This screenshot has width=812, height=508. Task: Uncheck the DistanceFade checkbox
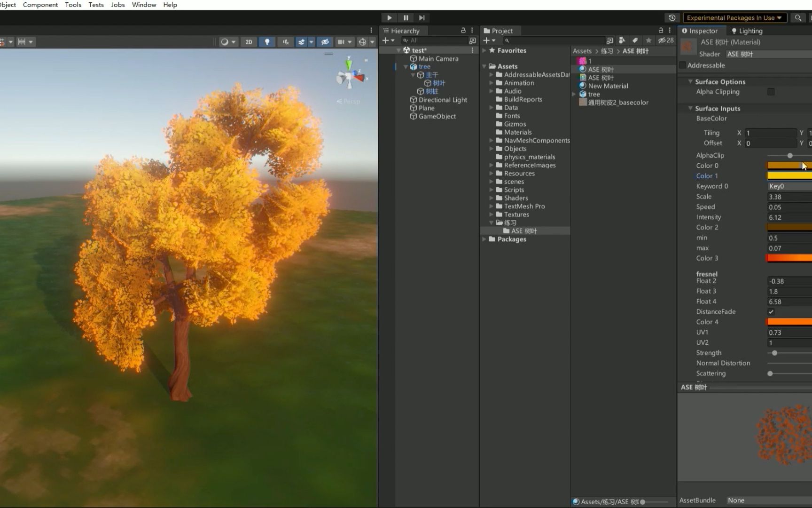tap(771, 312)
